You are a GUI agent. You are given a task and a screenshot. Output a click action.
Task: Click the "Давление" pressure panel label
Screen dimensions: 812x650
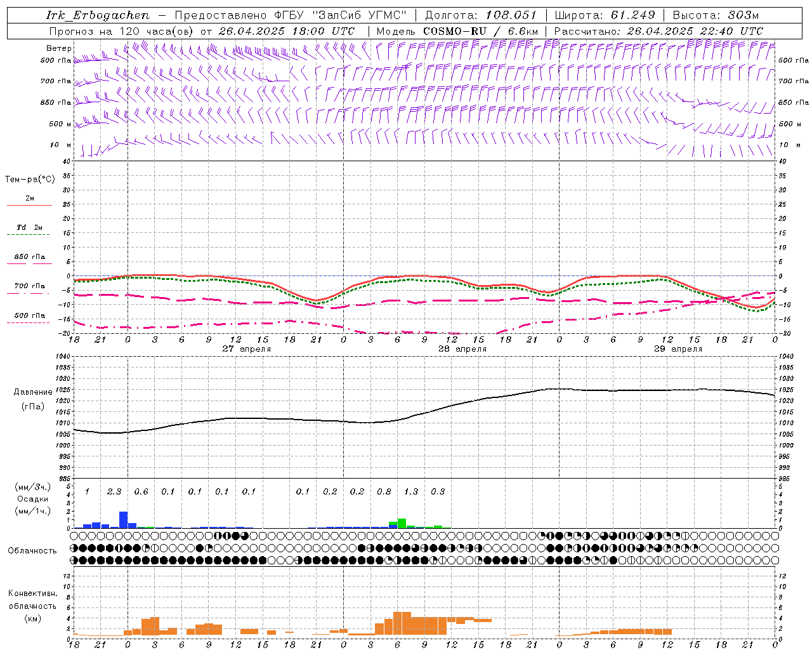pyautogui.click(x=33, y=392)
